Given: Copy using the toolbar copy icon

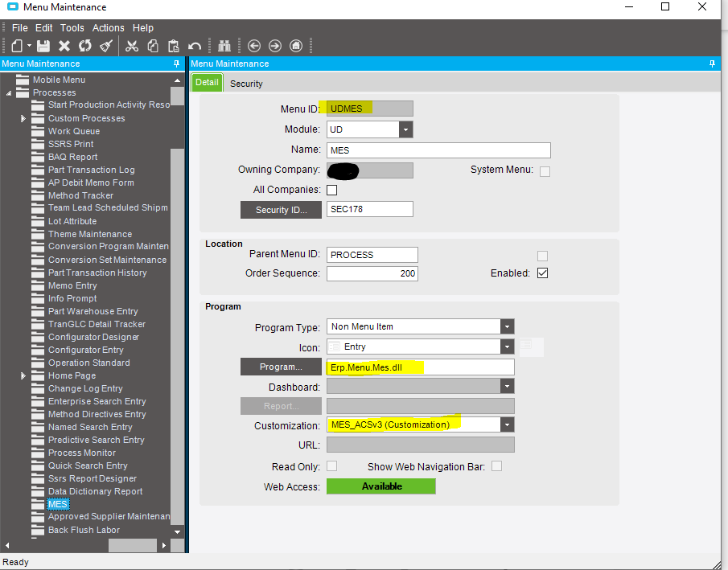Looking at the screenshot, I should click(153, 46).
